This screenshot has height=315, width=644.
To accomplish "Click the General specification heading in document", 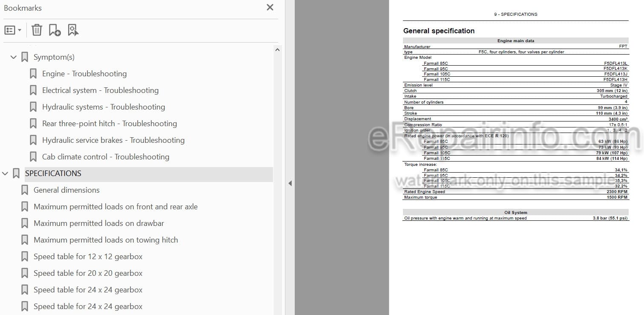I will pyautogui.click(x=439, y=31).
